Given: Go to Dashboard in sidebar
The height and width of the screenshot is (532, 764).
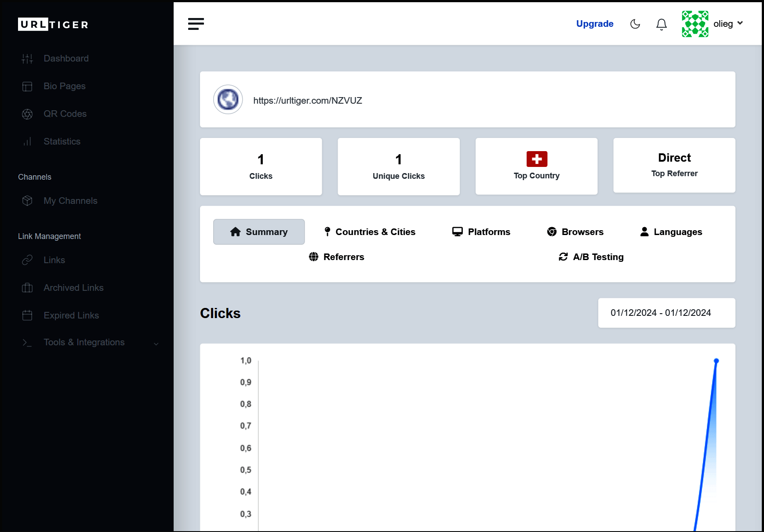Looking at the screenshot, I should click(66, 58).
